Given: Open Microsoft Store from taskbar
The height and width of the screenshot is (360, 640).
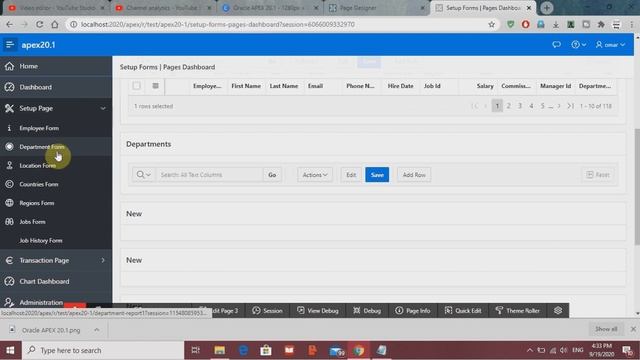Looking at the screenshot, I should point(266,350).
